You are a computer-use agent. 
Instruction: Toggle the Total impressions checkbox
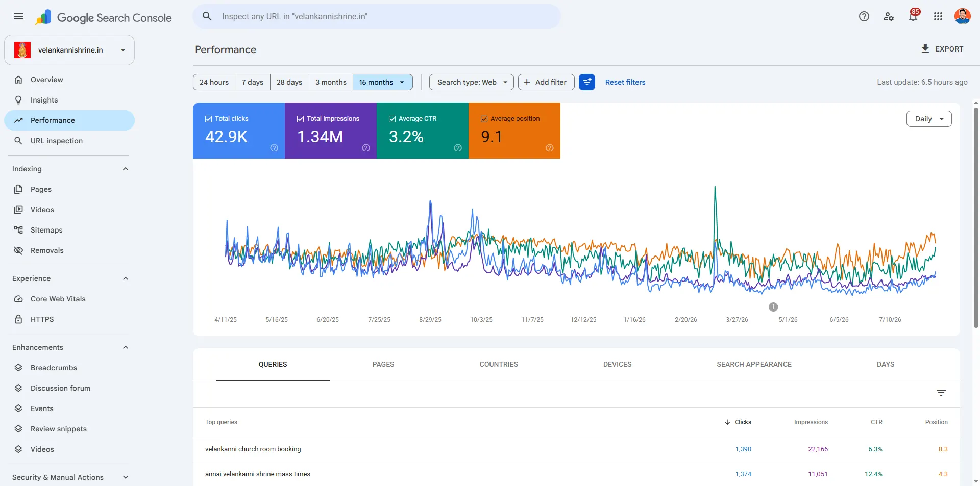coord(300,119)
